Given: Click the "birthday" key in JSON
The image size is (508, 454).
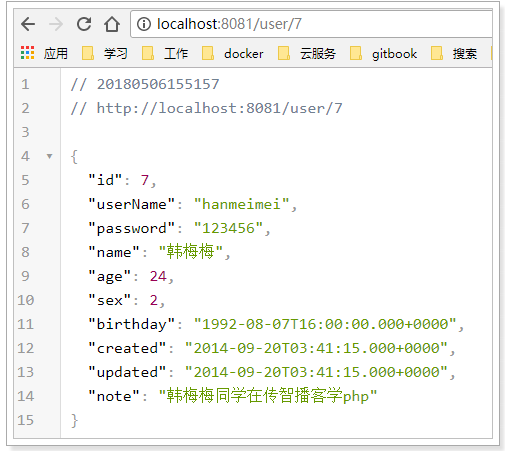Looking at the screenshot, I should click(x=131, y=324).
